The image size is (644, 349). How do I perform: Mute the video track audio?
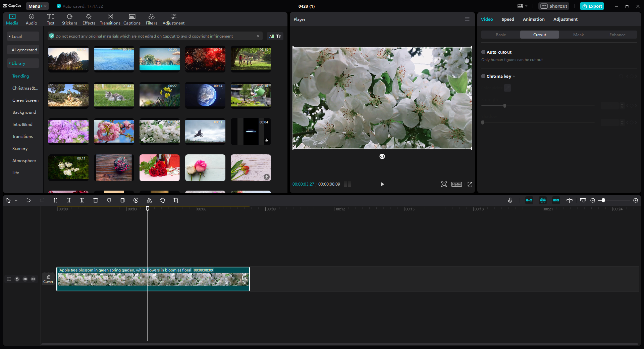click(33, 279)
